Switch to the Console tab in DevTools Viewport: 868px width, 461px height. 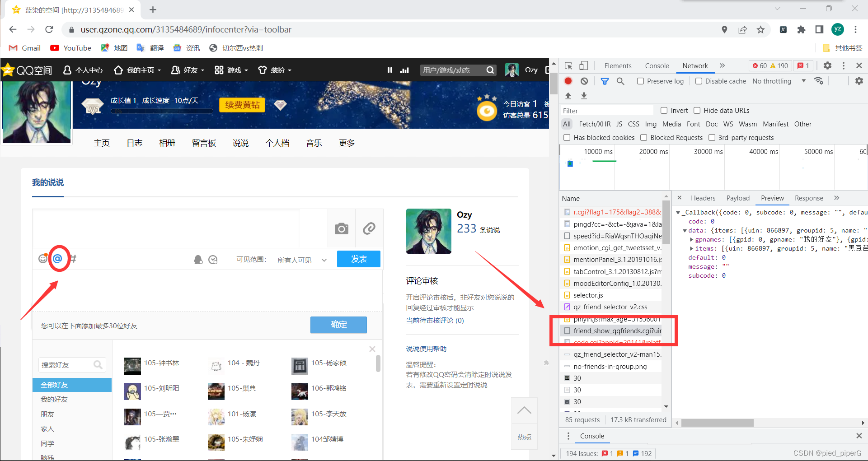657,65
